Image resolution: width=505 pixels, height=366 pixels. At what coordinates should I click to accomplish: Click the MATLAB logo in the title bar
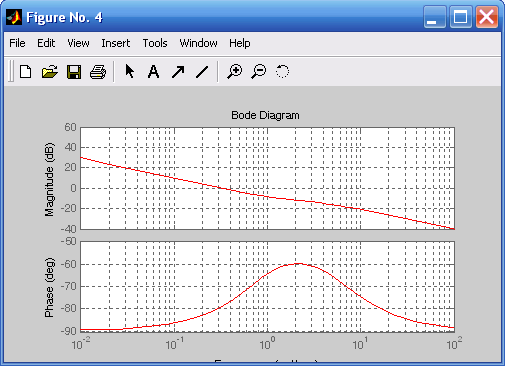point(14,17)
